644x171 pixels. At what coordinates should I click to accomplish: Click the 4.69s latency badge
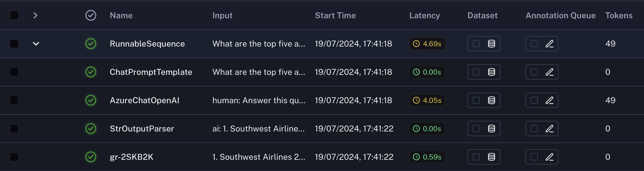click(427, 44)
